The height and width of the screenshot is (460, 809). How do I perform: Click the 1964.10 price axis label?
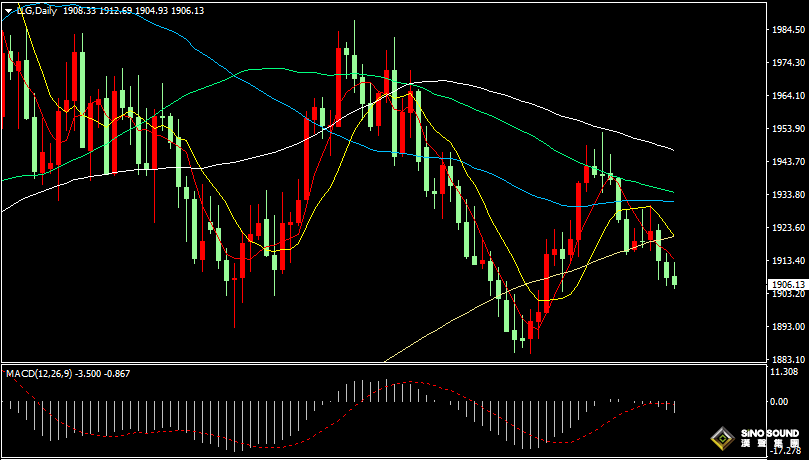click(x=789, y=96)
